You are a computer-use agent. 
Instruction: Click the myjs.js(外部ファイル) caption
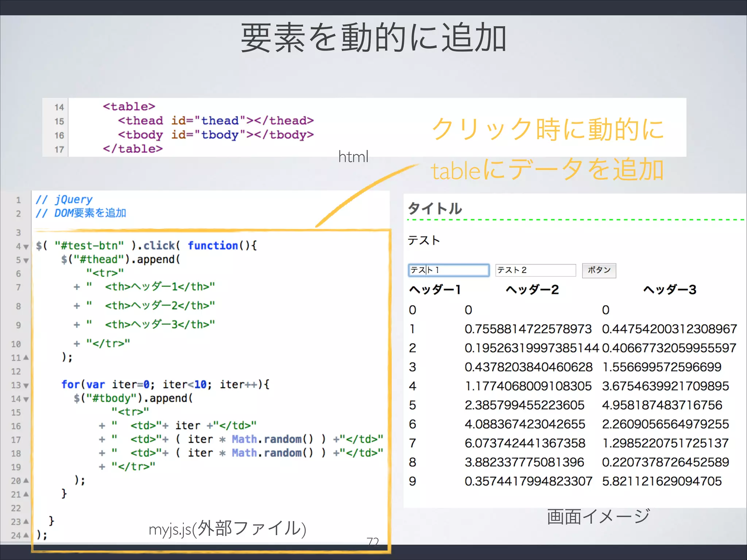[227, 529]
